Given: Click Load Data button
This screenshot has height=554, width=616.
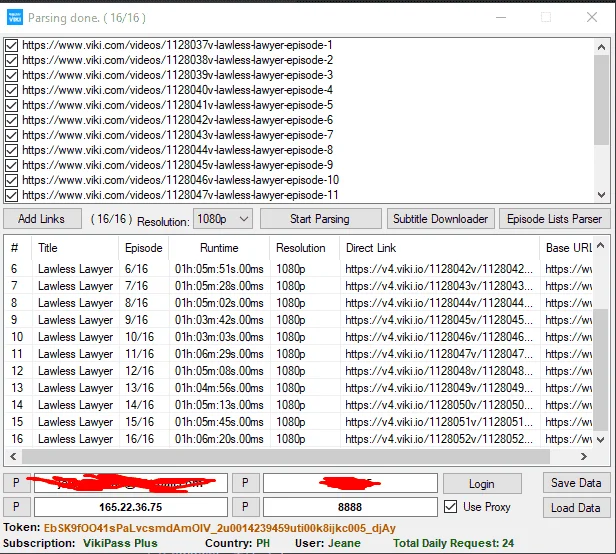Looking at the screenshot, I should tap(576, 507).
